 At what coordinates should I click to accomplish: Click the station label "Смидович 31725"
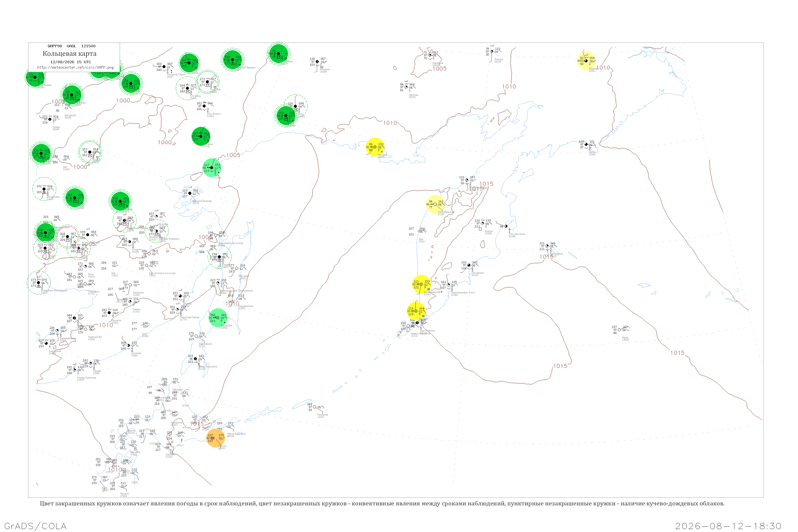[x=93, y=292]
